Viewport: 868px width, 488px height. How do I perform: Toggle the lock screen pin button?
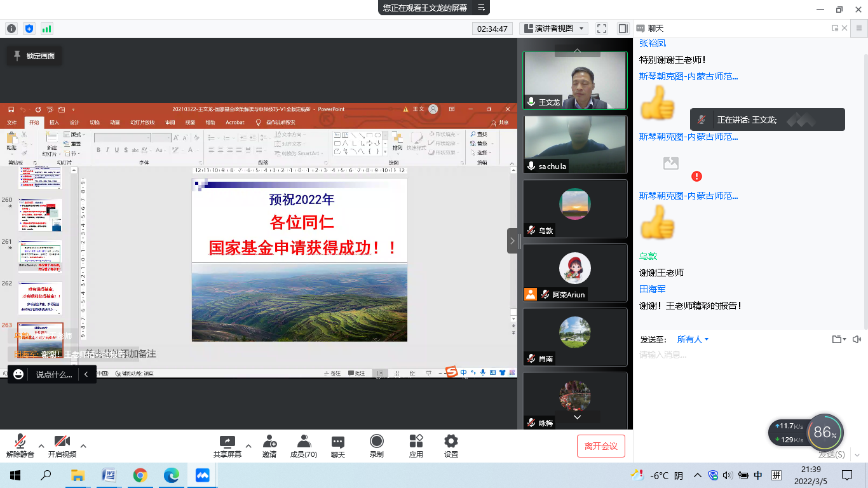click(x=34, y=56)
